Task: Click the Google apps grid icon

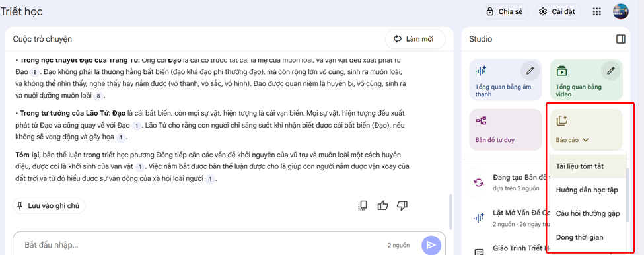Action: 596,11
